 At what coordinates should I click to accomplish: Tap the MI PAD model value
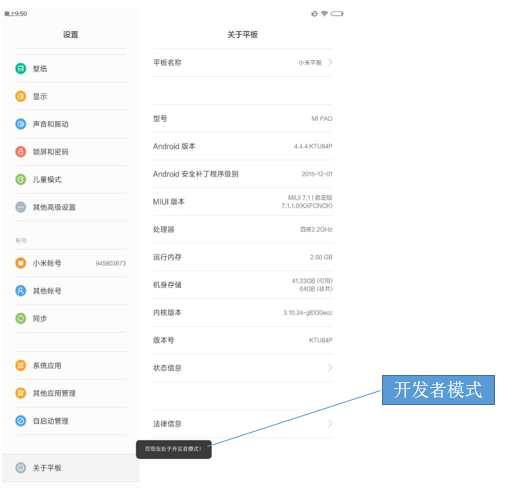322,118
